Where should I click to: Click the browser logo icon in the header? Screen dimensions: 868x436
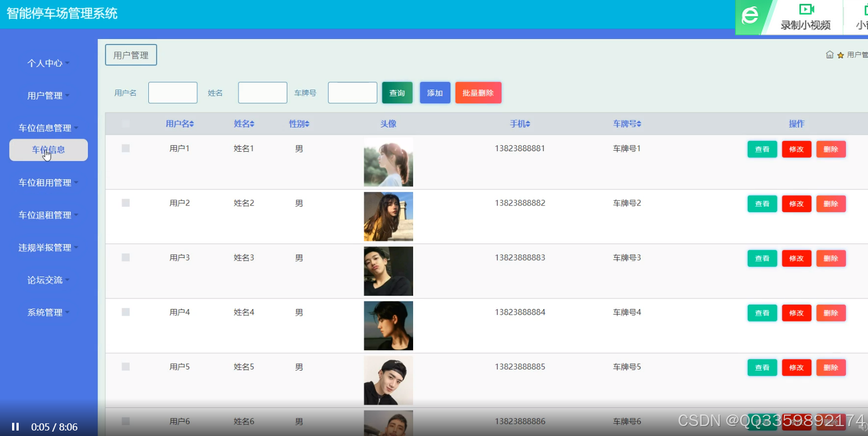750,15
